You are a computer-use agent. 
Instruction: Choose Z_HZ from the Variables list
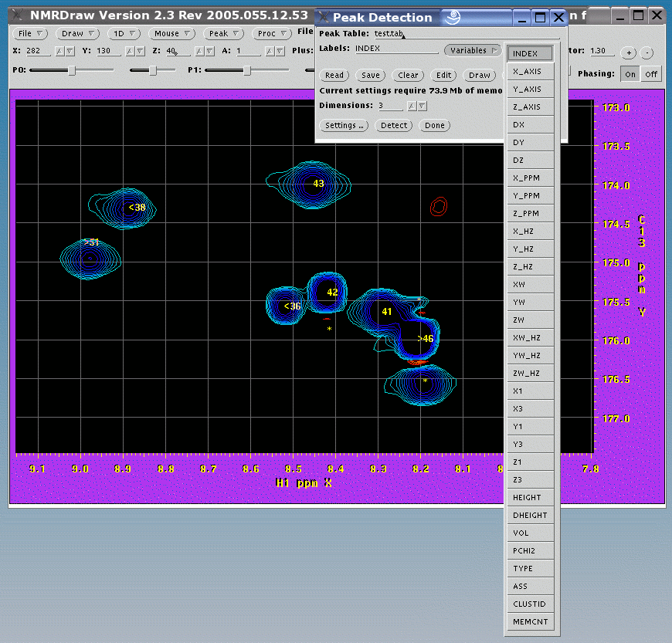click(x=530, y=267)
